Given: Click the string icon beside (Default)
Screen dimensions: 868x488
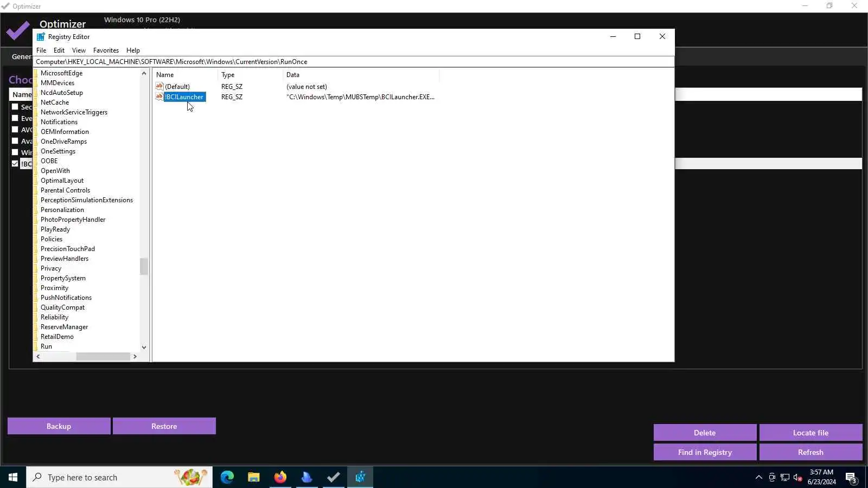Looking at the screenshot, I should (x=159, y=86).
